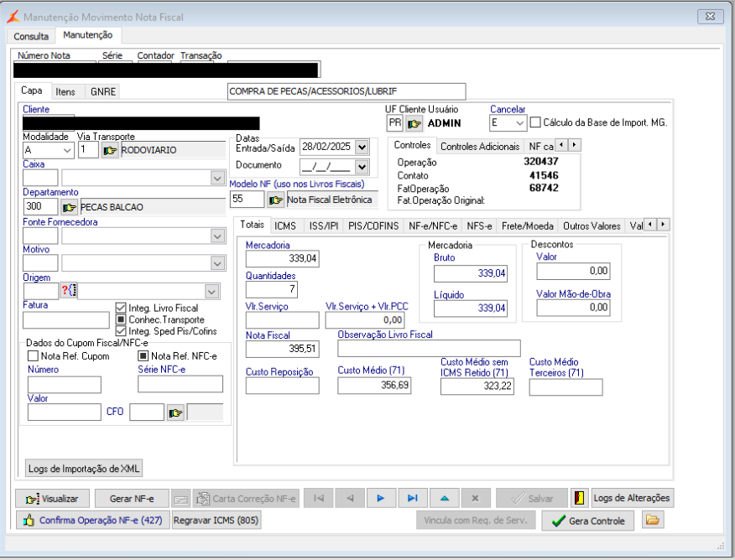Click the lookup icon next to Departamento field

tap(70, 207)
